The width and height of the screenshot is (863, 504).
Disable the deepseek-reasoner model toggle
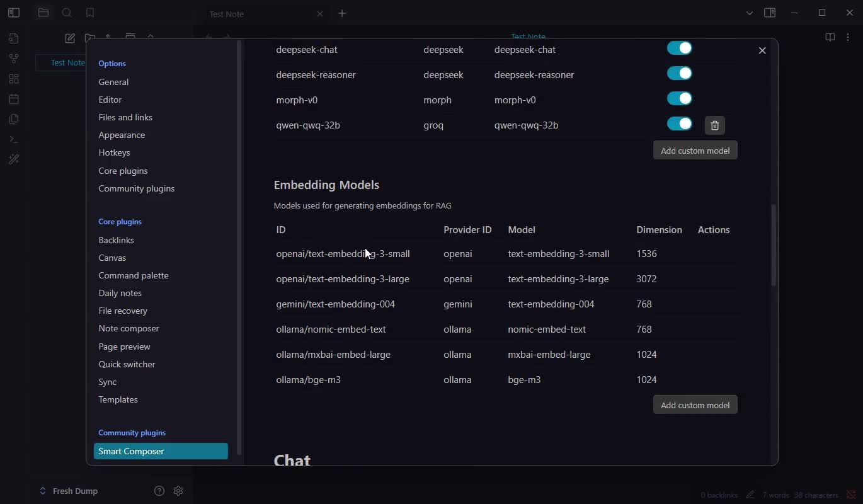click(679, 74)
